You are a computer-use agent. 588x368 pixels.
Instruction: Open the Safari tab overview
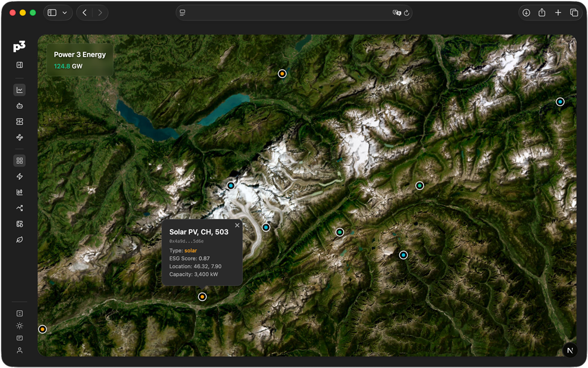[x=574, y=12]
